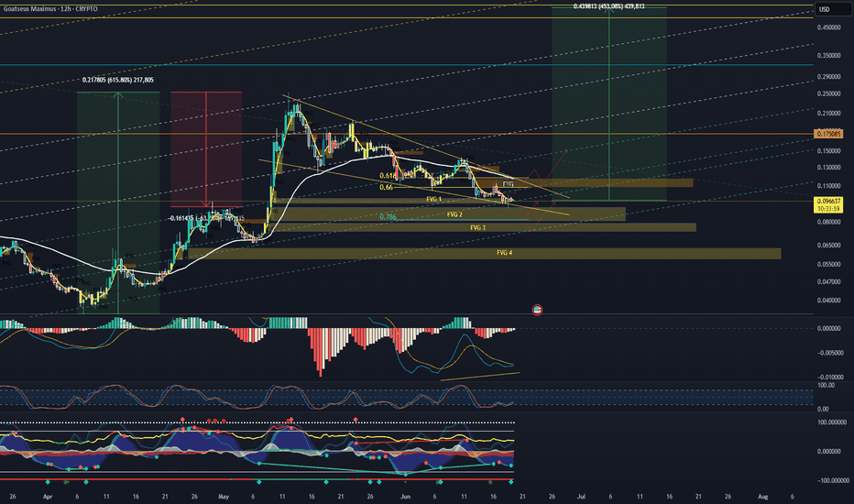Select the FVG 3 zone label
Viewport: 854px width, 504px height.
477,228
